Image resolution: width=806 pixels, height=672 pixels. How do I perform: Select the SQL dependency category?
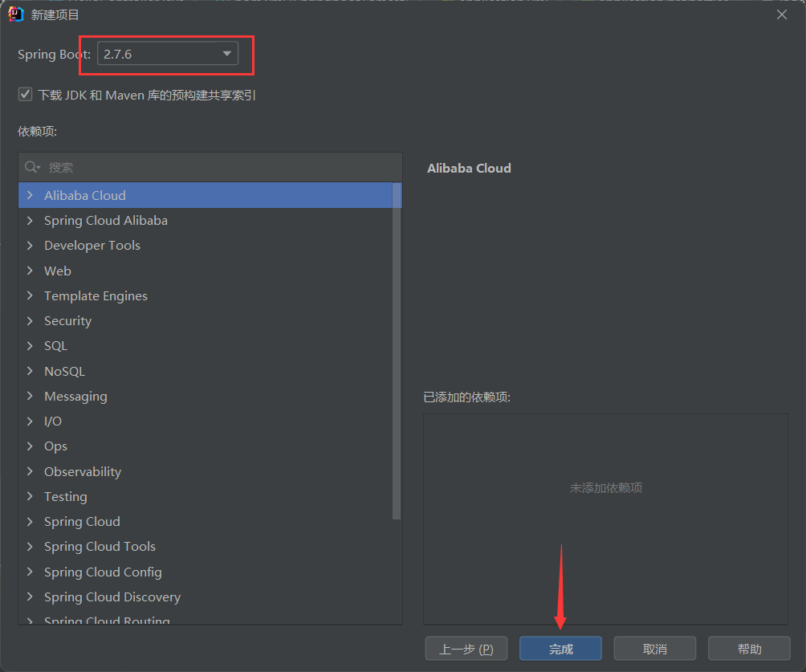tap(206, 345)
